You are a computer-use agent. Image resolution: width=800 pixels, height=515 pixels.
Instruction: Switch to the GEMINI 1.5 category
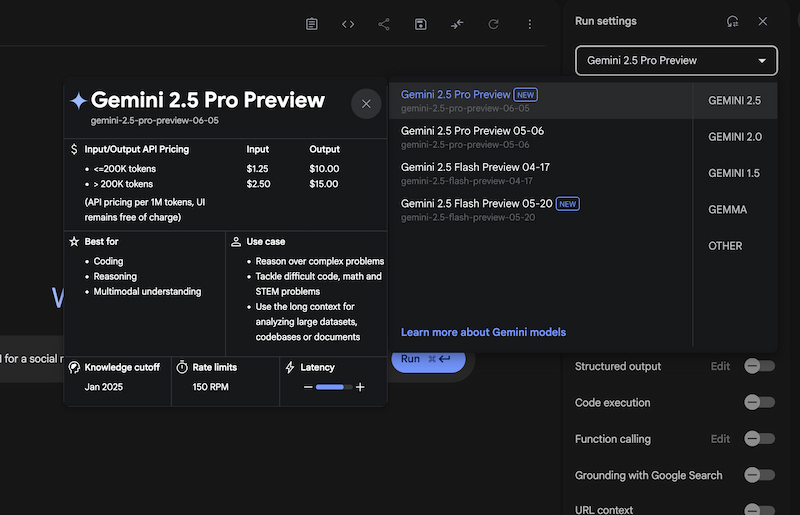[x=735, y=173]
